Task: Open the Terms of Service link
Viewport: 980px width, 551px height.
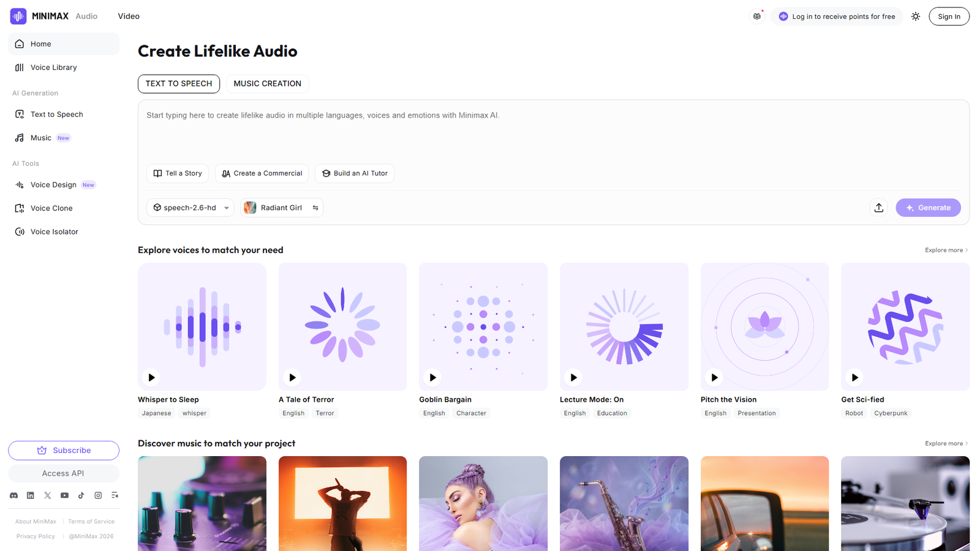Action: [91, 521]
